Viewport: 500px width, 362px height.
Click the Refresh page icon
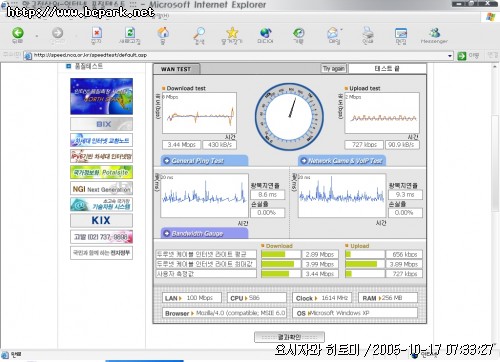point(130,33)
